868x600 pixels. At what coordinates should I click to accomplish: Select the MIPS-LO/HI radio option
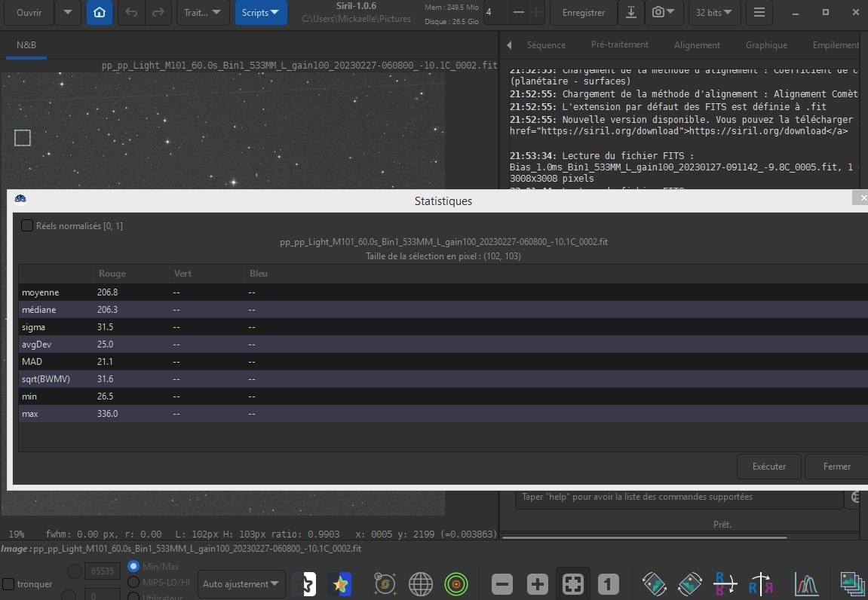[x=133, y=583]
